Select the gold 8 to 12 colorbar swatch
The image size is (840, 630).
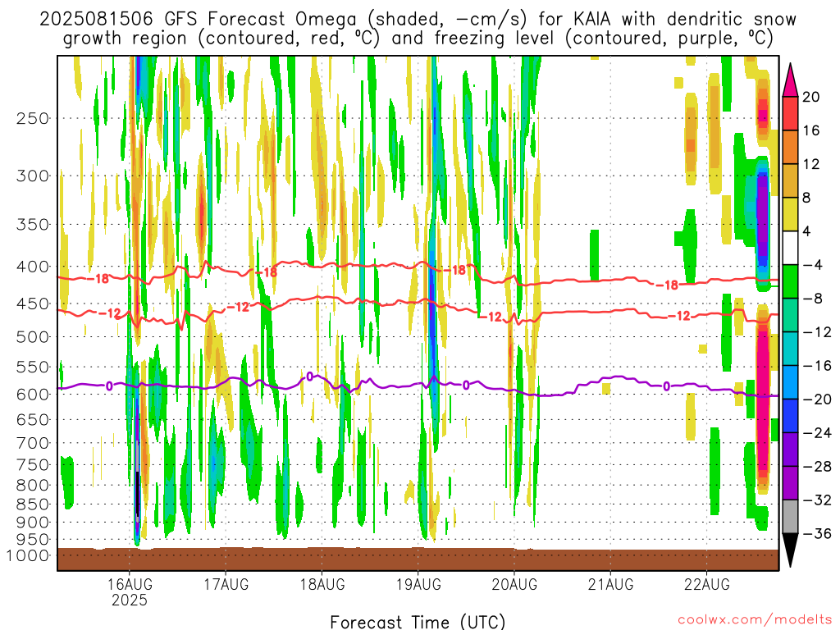790,180
